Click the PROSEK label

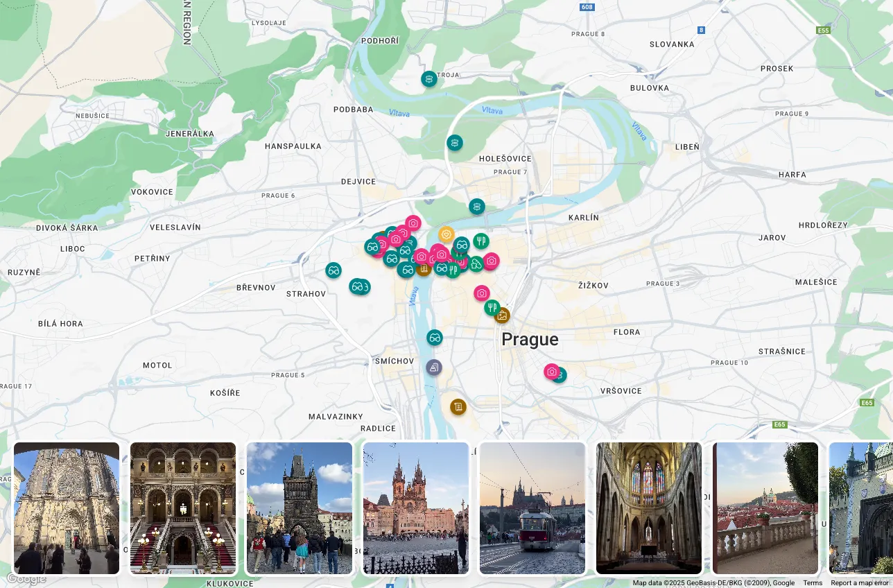(x=777, y=69)
